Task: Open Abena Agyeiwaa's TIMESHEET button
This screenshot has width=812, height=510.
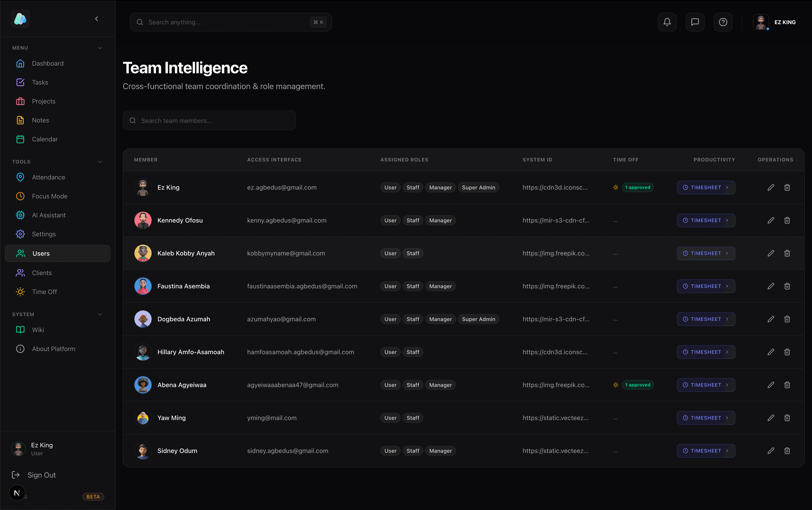Action: [x=706, y=385]
